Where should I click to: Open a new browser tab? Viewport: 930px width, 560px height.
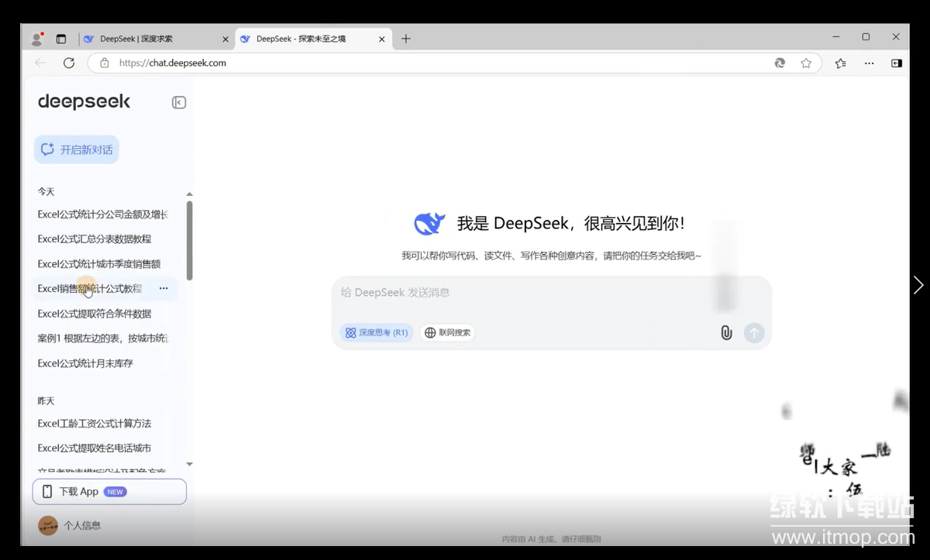tap(406, 39)
